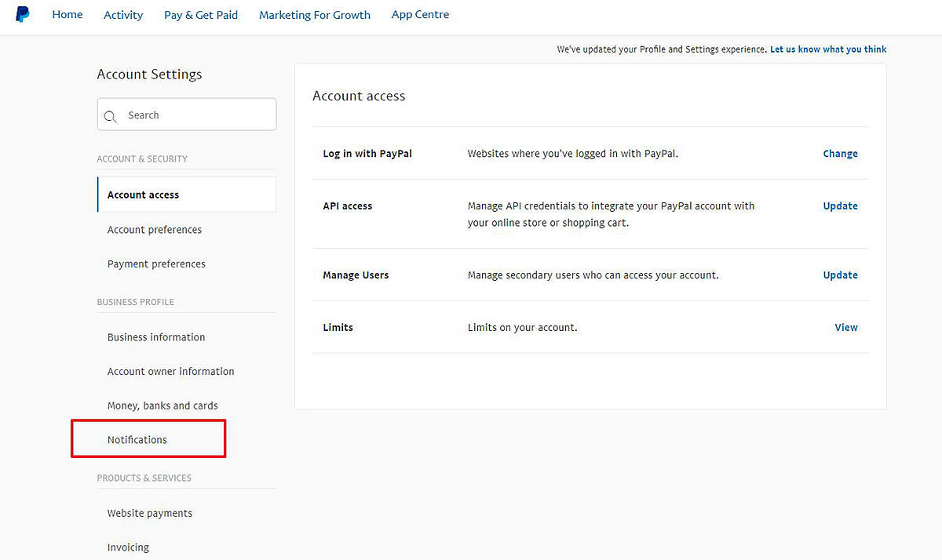This screenshot has width=942, height=560.
Task: Open the App Centre
Action: coord(420,14)
